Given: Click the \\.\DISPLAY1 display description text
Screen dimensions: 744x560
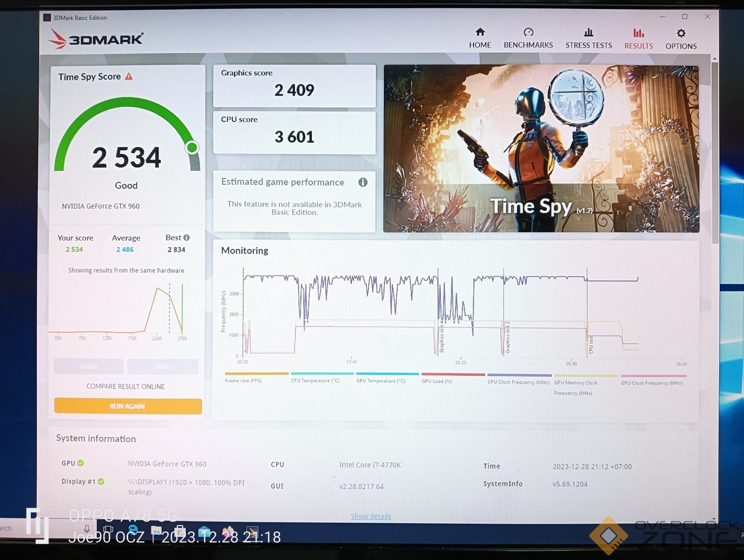Looking at the screenshot, I should (x=186, y=487).
